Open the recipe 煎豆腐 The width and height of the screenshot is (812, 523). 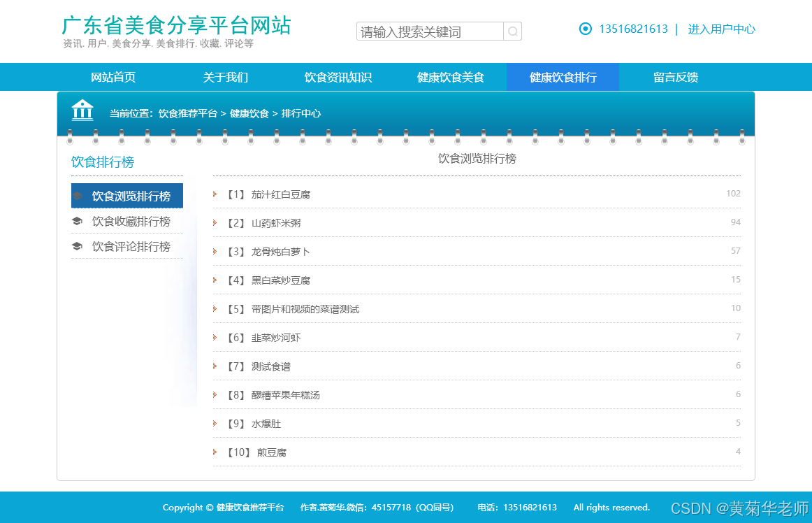coord(272,452)
